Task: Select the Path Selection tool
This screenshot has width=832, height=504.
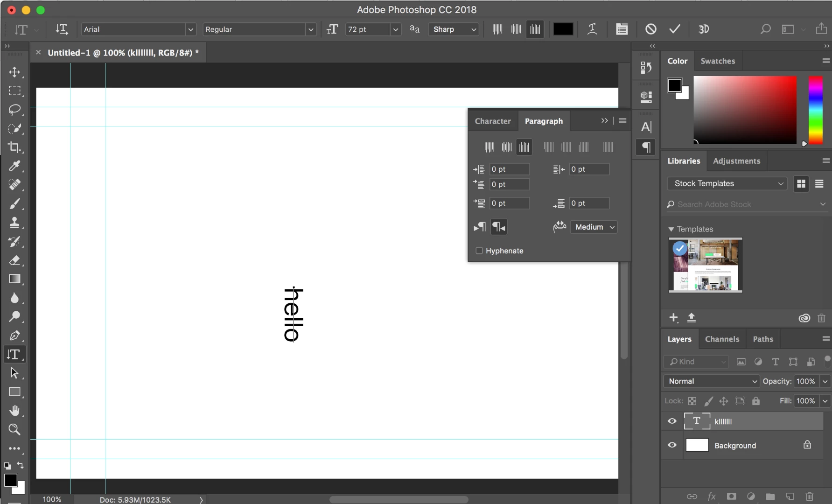Action: pyautogui.click(x=14, y=373)
